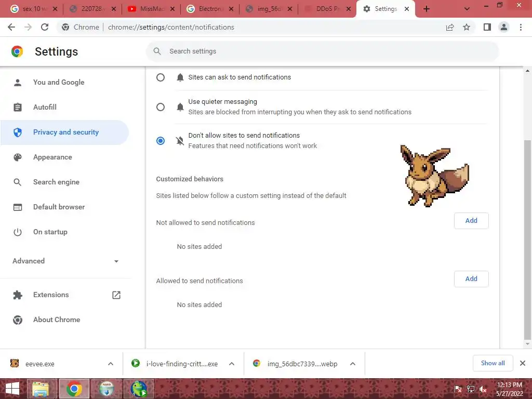Image resolution: width=532 pixels, height=399 pixels.
Task: Add site to Allowed notifications list
Action: coord(471,278)
